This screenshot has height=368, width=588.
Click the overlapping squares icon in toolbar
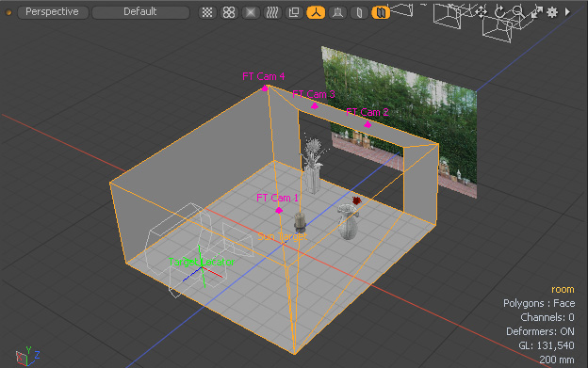pyautogui.click(x=294, y=12)
